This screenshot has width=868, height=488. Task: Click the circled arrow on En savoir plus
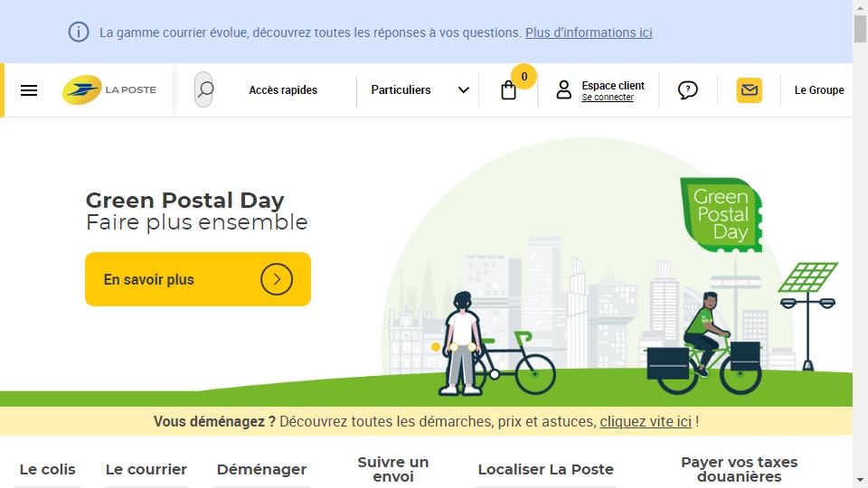(277, 279)
